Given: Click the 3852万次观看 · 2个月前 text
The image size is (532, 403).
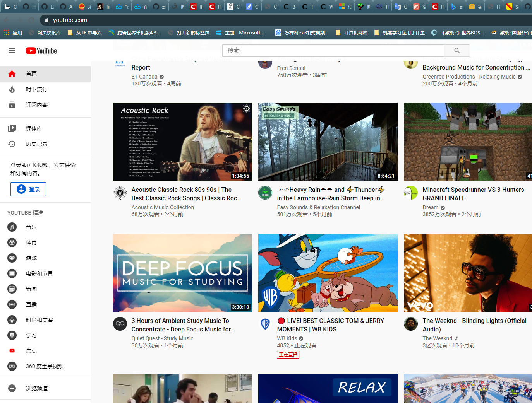Looking at the screenshot, I should pyautogui.click(x=451, y=214).
